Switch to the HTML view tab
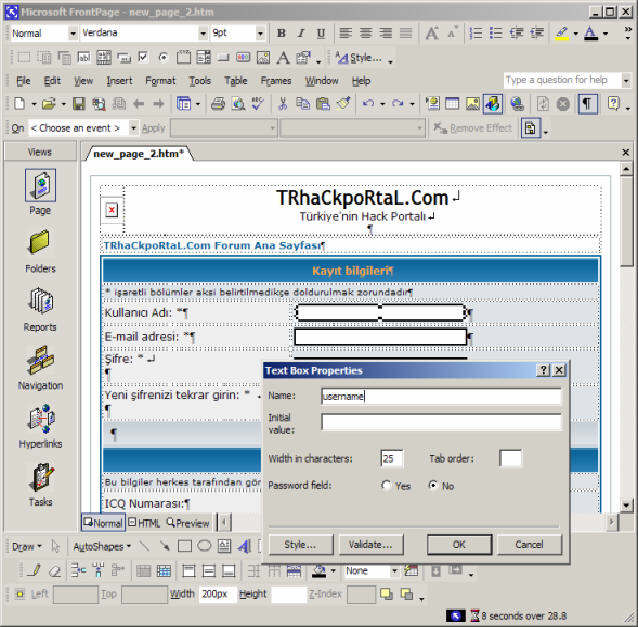 [144, 522]
